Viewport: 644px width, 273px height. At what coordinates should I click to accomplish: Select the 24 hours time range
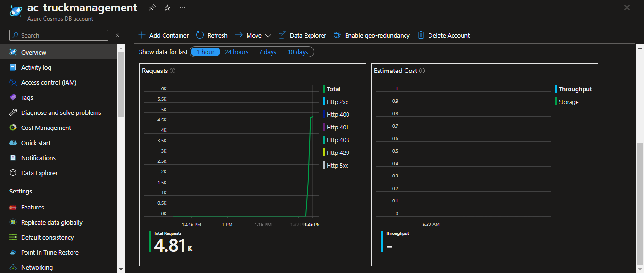tap(236, 52)
